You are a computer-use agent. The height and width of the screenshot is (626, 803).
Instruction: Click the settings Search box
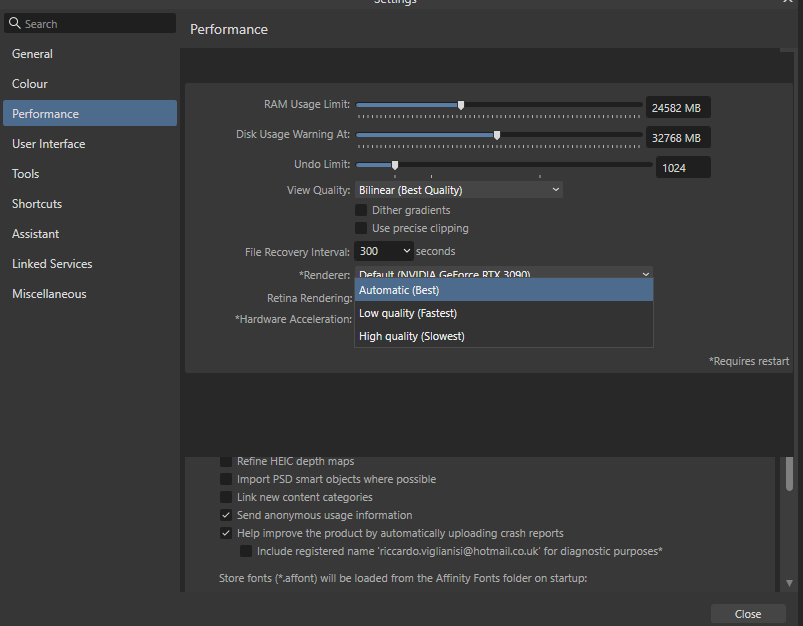[90, 22]
